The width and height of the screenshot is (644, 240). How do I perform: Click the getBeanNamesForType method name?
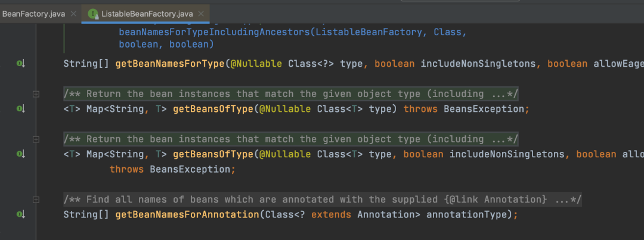169,64
